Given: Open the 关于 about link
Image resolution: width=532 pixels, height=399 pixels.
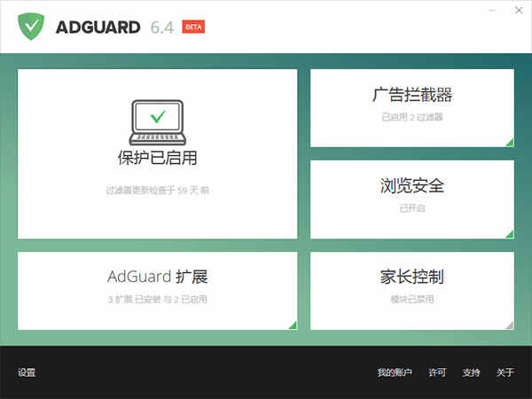Looking at the screenshot, I should [x=505, y=372].
